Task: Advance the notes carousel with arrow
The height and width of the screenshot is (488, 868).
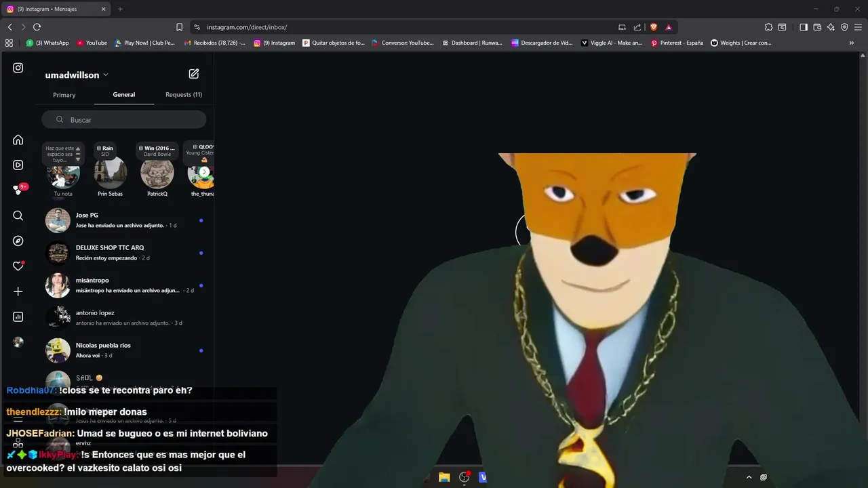Action: coord(204,172)
